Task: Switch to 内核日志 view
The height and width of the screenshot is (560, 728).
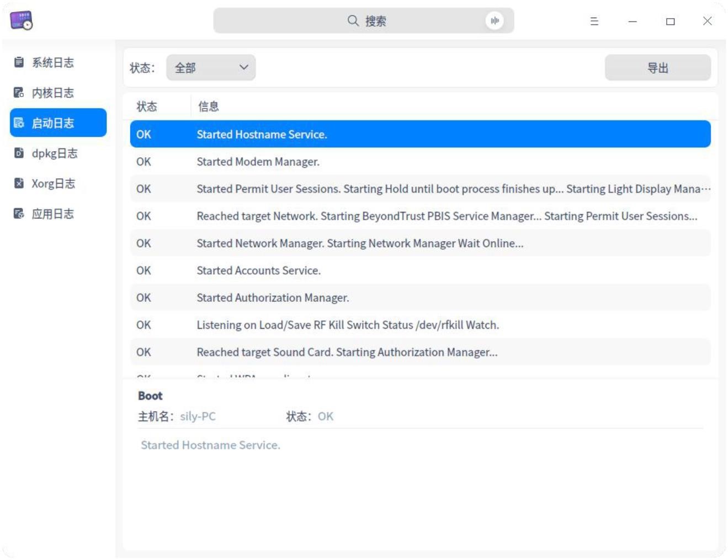Action: 58,93
